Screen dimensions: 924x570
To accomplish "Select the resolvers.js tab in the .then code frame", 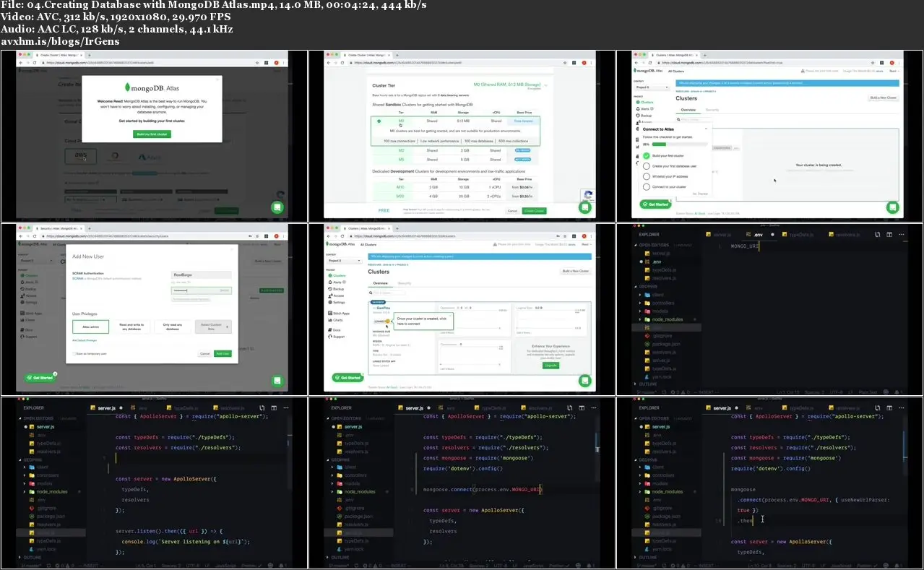I will (x=844, y=408).
